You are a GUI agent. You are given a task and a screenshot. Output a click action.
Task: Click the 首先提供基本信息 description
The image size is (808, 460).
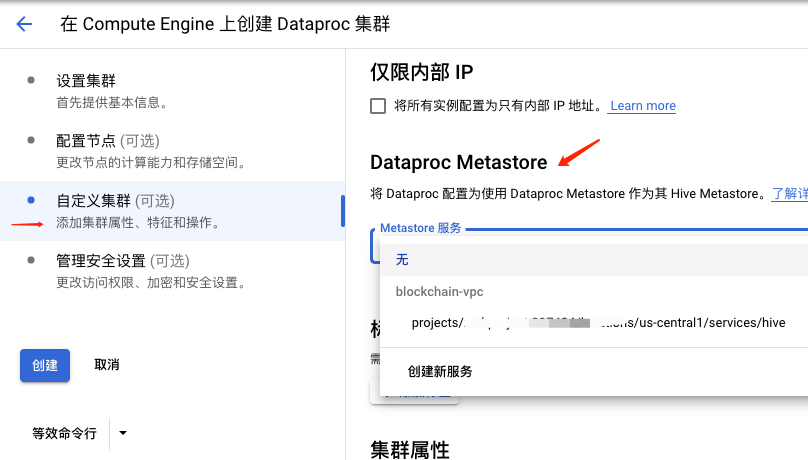[113, 103]
